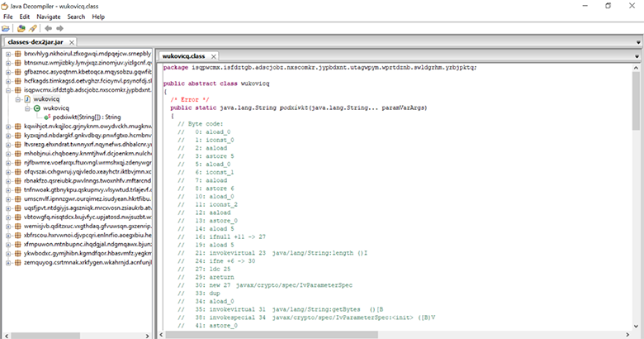Expand the kqwihjot.nvkqjloc package node
644x339 pixels.
(x=7, y=127)
